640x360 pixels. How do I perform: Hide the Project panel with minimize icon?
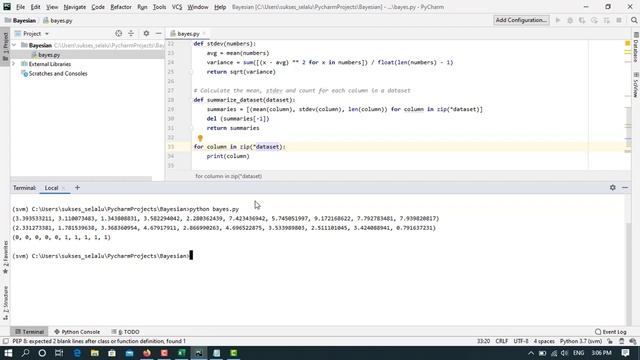coord(159,33)
